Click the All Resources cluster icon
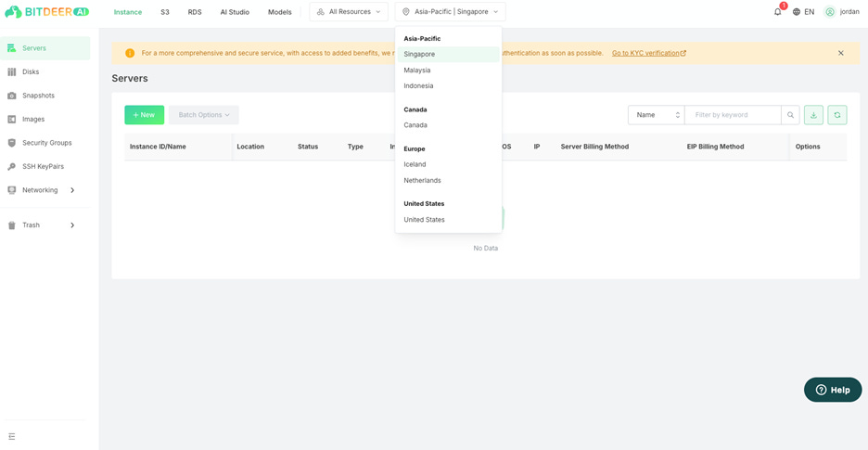The image size is (868, 450). [321, 12]
